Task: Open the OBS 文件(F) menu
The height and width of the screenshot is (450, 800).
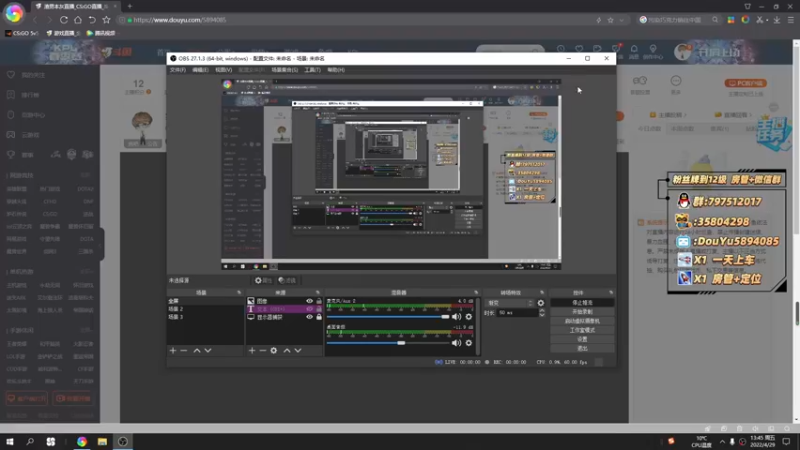Action: [x=178, y=70]
